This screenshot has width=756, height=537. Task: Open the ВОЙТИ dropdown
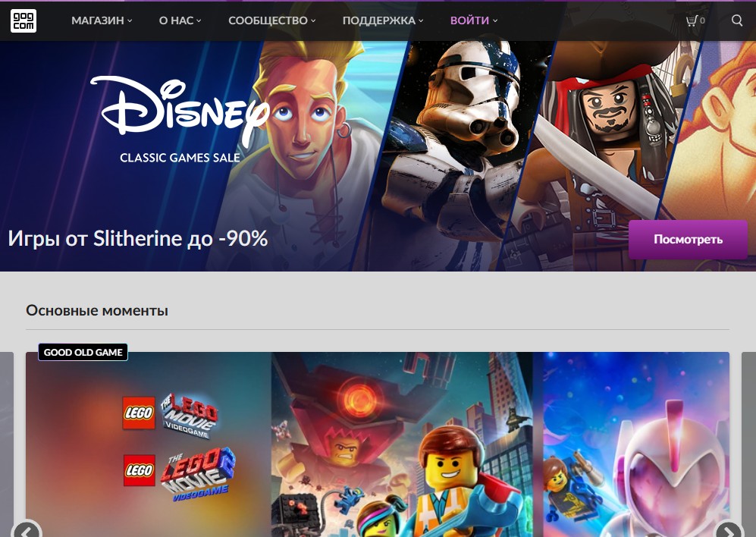point(469,20)
